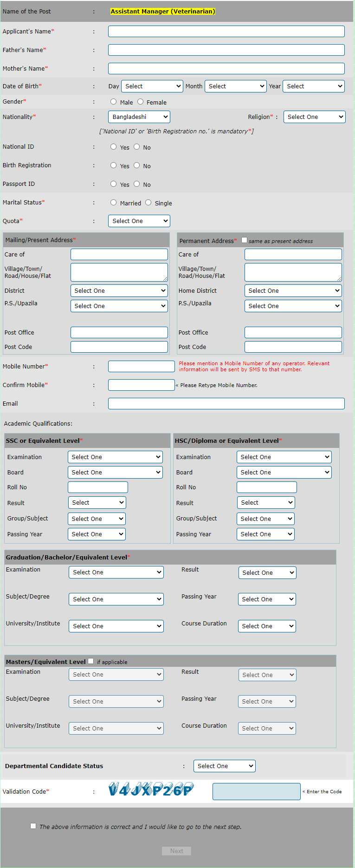The width and height of the screenshot is (355, 868).
Task: Select the Female gender radio button
Action: 140,102
